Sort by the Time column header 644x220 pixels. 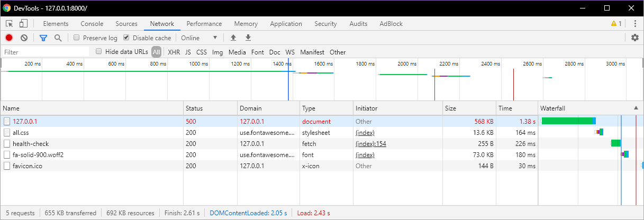tap(517, 108)
